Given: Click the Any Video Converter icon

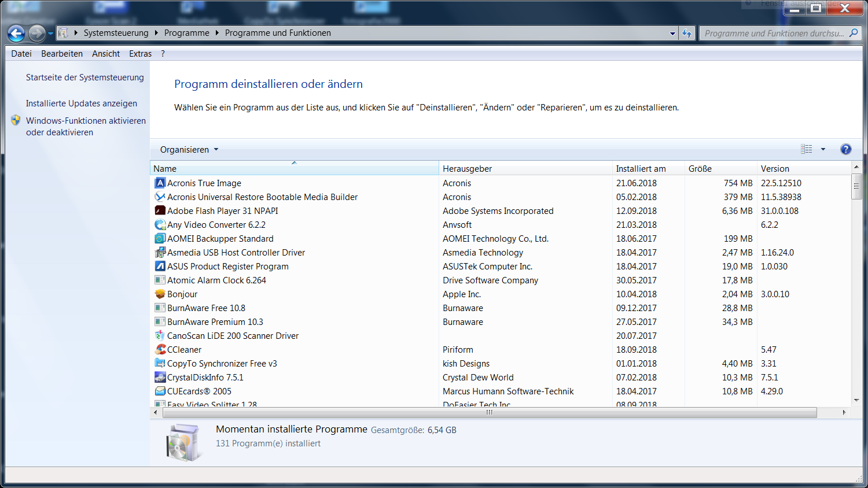Looking at the screenshot, I should tap(160, 224).
